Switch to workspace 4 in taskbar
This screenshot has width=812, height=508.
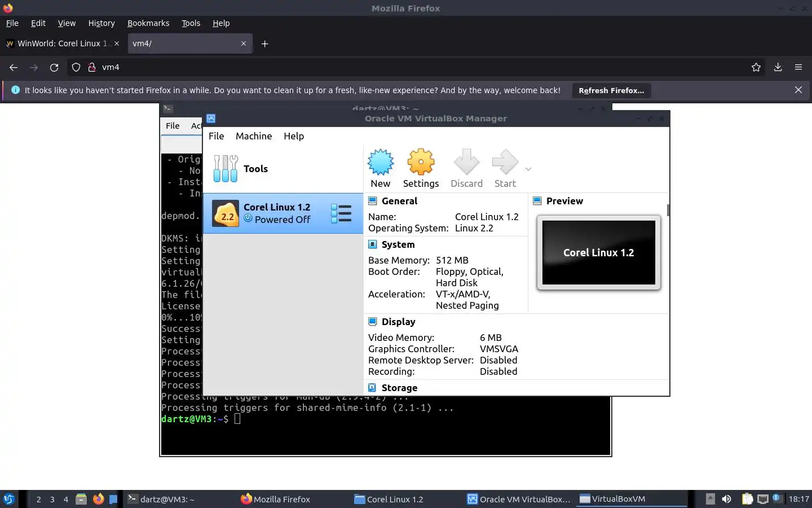[66, 499]
